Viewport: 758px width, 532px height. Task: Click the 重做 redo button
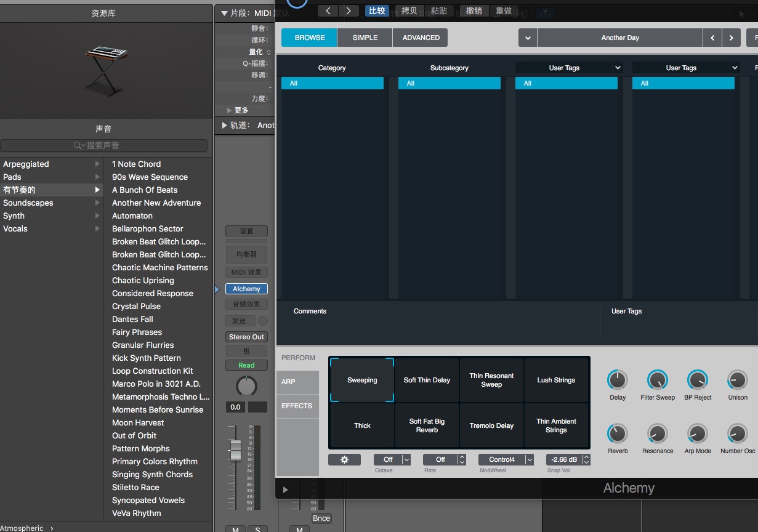click(504, 10)
